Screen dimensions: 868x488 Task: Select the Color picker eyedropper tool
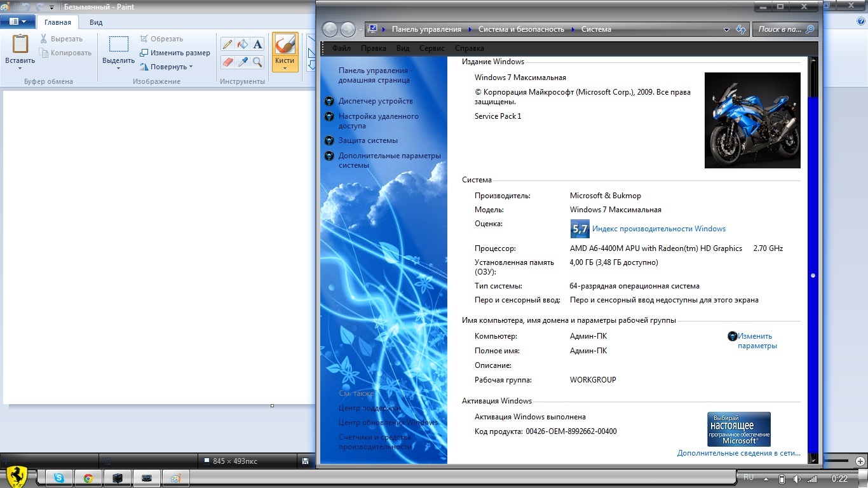click(242, 62)
